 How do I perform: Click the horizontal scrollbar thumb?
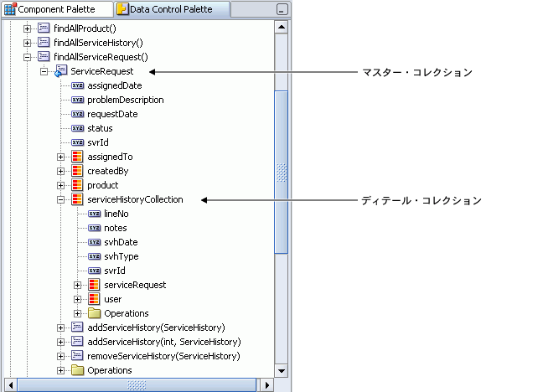tap(137, 385)
